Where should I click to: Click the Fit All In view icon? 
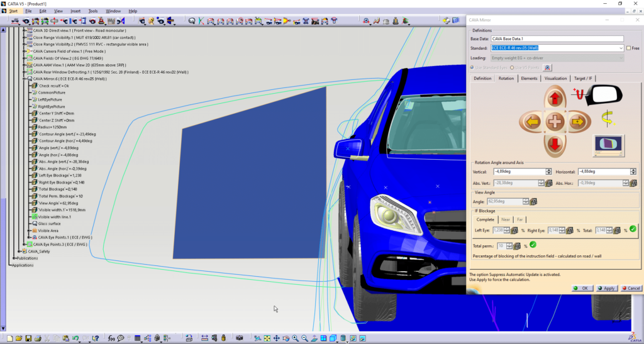(267, 339)
